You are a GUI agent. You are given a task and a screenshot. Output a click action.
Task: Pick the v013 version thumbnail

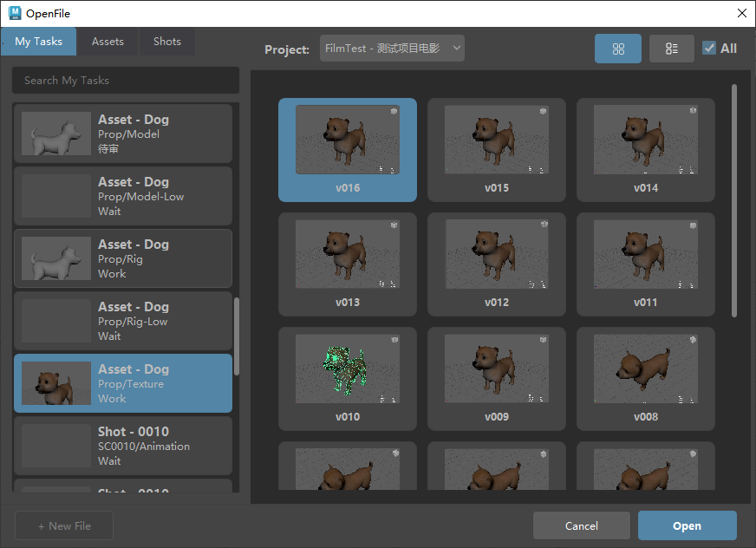point(348,264)
